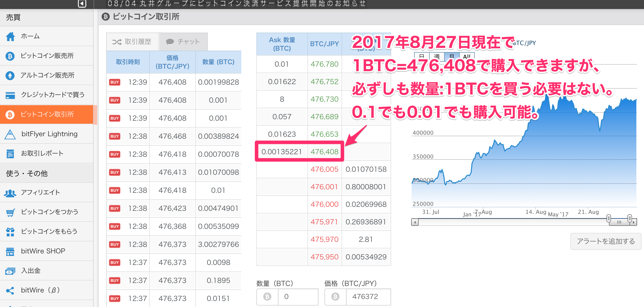Click the Bitcoin logo in the page header
The height and width of the screenshot is (307, 644).
[106, 17]
